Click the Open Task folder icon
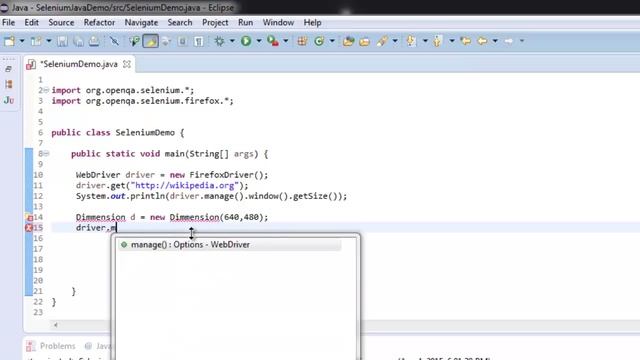The width and height of the screenshot is (640, 360). 364,41
